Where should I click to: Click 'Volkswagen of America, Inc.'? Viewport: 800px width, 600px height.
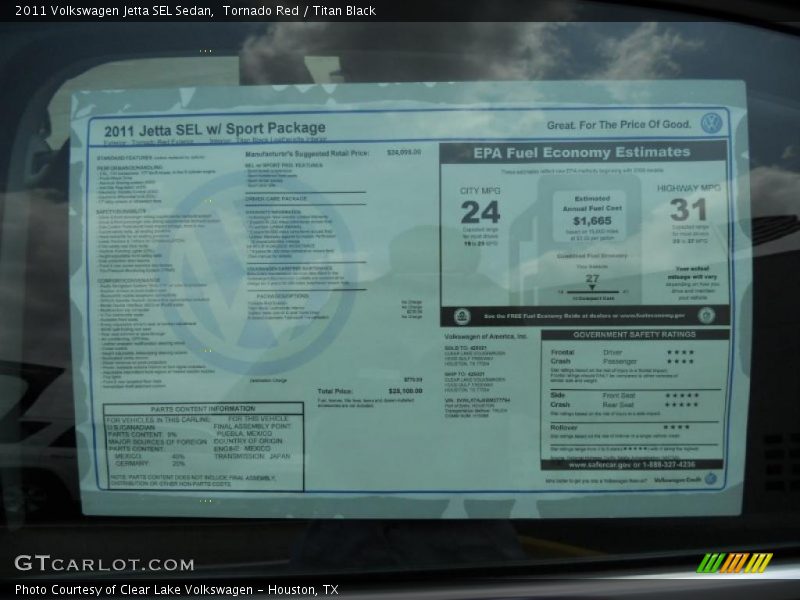pyautogui.click(x=485, y=337)
